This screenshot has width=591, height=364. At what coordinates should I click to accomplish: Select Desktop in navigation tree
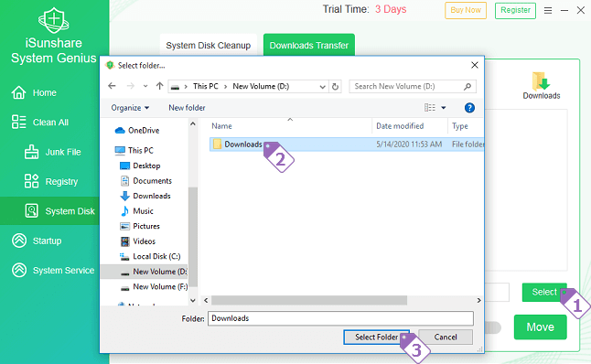[146, 166]
